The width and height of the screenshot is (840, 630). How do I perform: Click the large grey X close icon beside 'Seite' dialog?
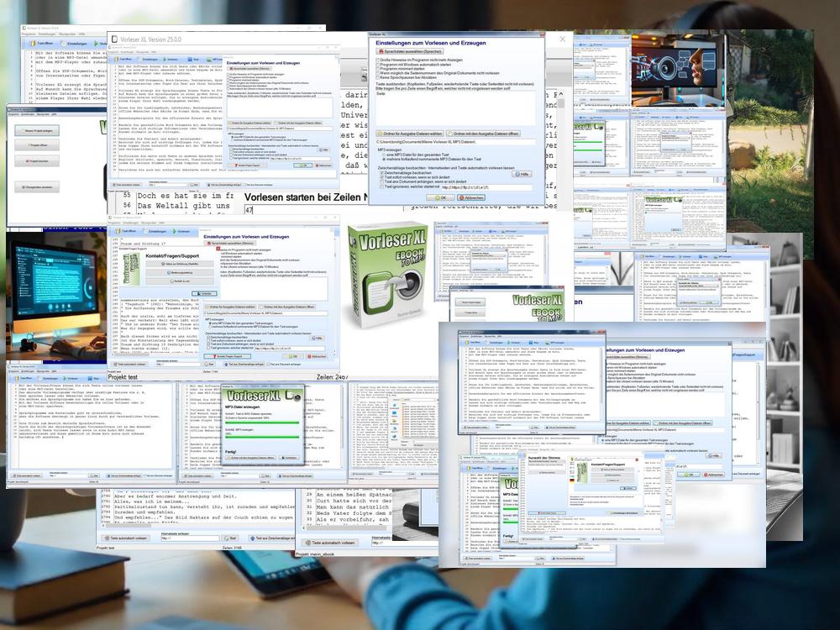click(562, 39)
